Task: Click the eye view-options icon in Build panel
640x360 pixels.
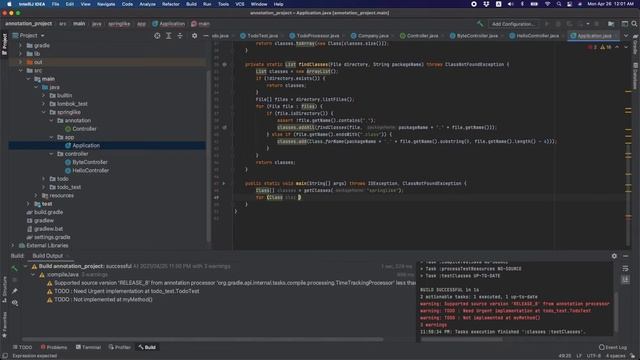Action: tap(15, 302)
